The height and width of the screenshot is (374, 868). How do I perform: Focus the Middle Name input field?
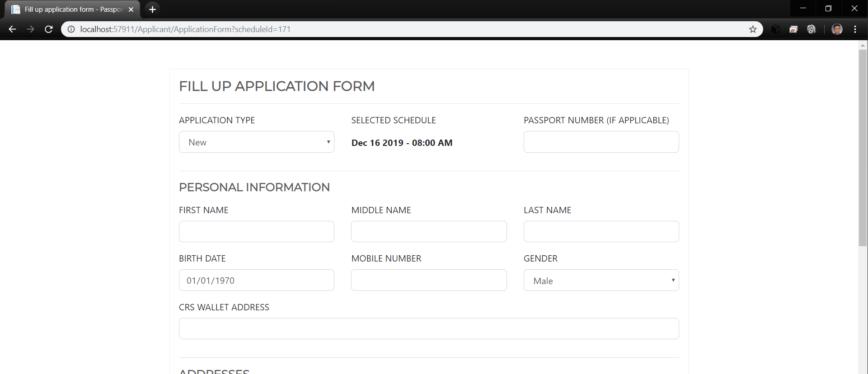point(429,231)
